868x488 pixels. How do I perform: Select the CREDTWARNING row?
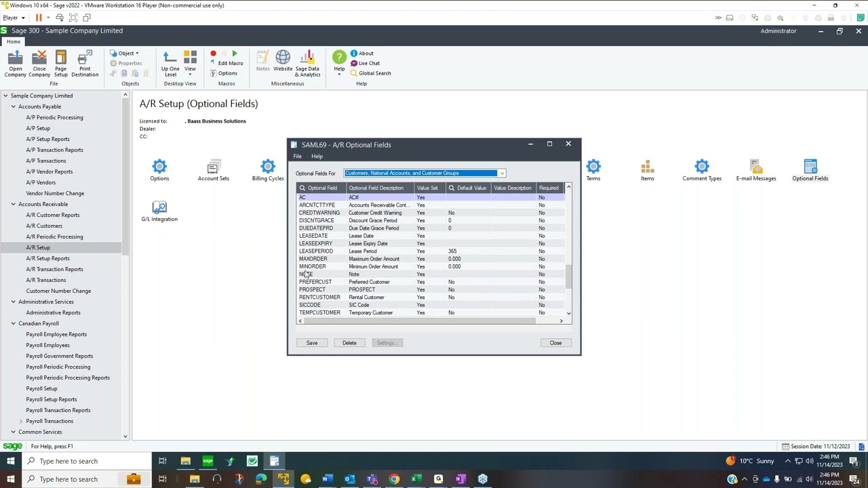pyautogui.click(x=431, y=213)
